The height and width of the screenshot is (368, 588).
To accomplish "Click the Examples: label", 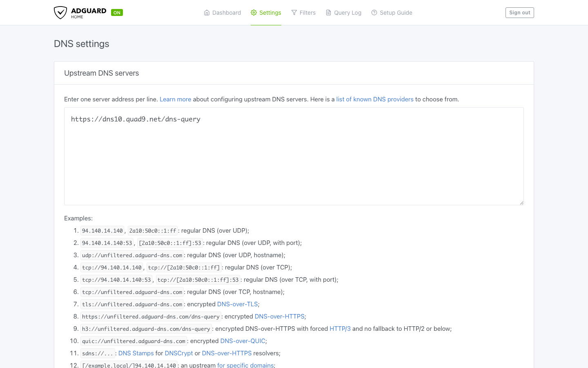I will pos(78,218).
